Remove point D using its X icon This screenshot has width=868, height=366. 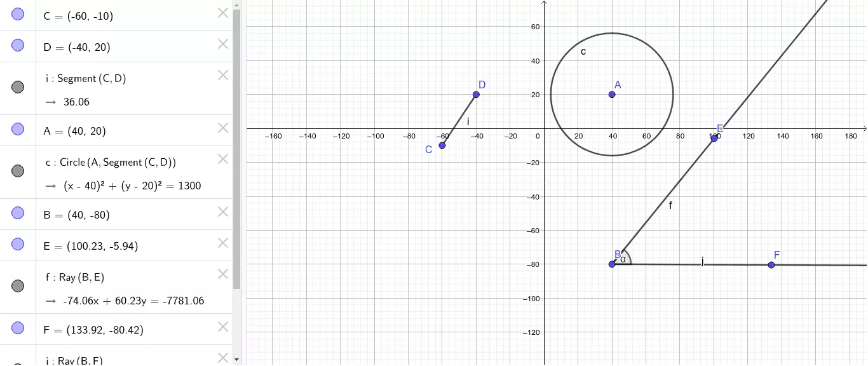point(223,44)
